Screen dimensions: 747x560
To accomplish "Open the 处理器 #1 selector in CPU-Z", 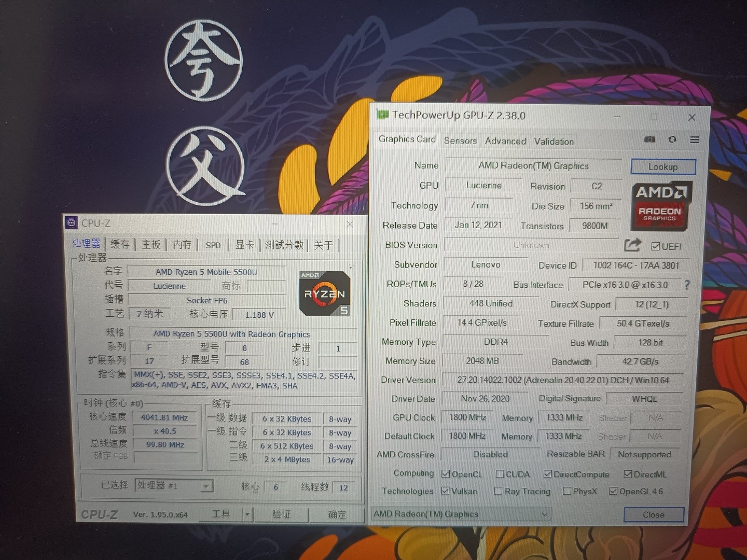I will tap(174, 485).
